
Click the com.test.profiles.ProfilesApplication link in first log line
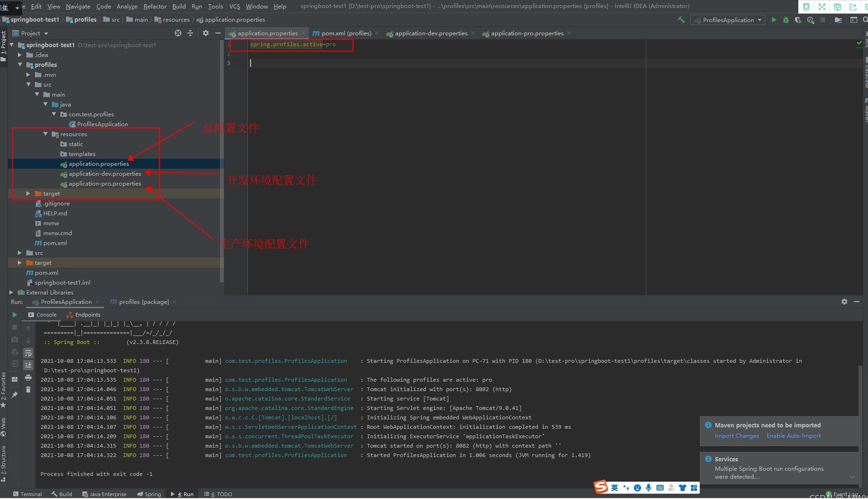286,361
